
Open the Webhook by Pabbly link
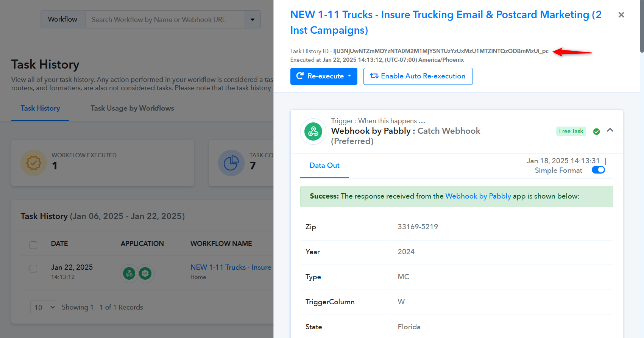(x=478, y=196)
